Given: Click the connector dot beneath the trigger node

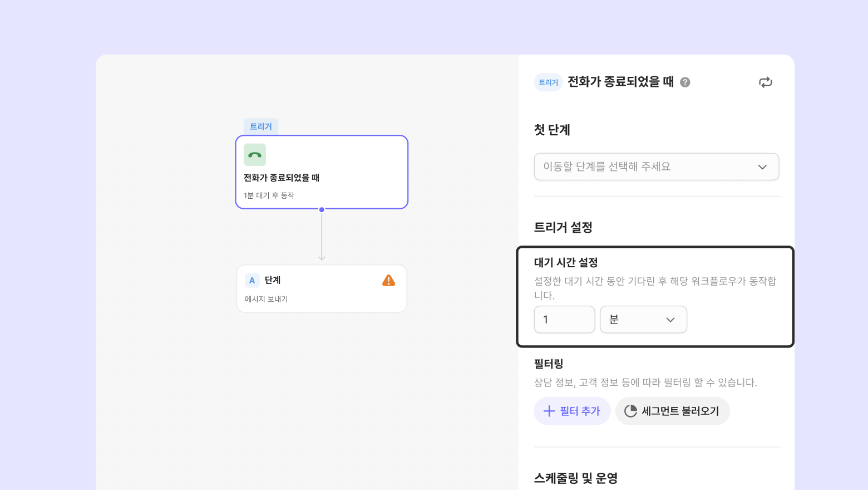Looking at the screenshot, I should click(322, 210).
